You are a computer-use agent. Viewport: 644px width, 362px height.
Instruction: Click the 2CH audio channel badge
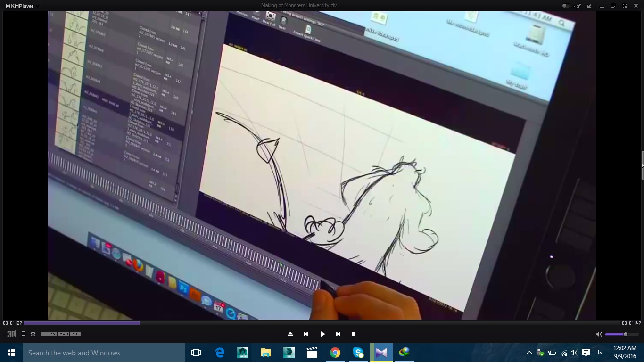(75, 334)
